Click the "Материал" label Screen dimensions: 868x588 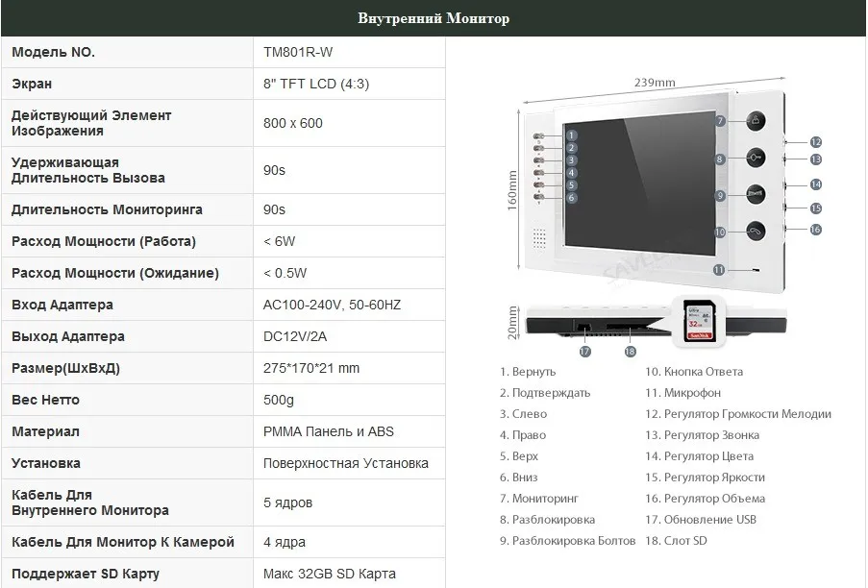(45, 431)
